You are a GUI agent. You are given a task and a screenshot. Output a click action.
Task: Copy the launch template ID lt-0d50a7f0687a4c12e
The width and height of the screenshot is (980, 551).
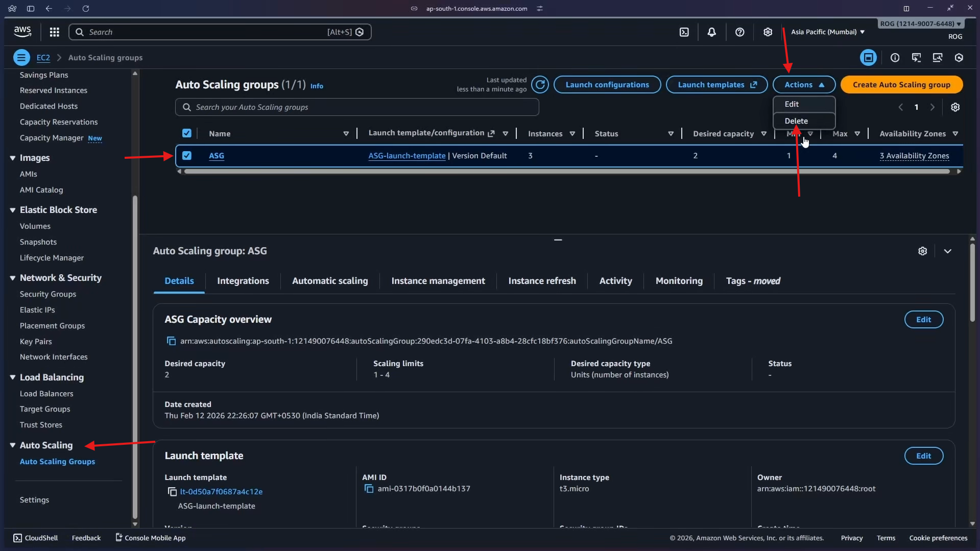(172, 491)
